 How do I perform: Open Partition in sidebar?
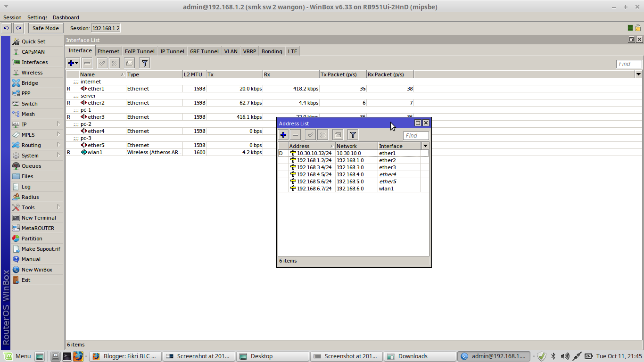37,239
